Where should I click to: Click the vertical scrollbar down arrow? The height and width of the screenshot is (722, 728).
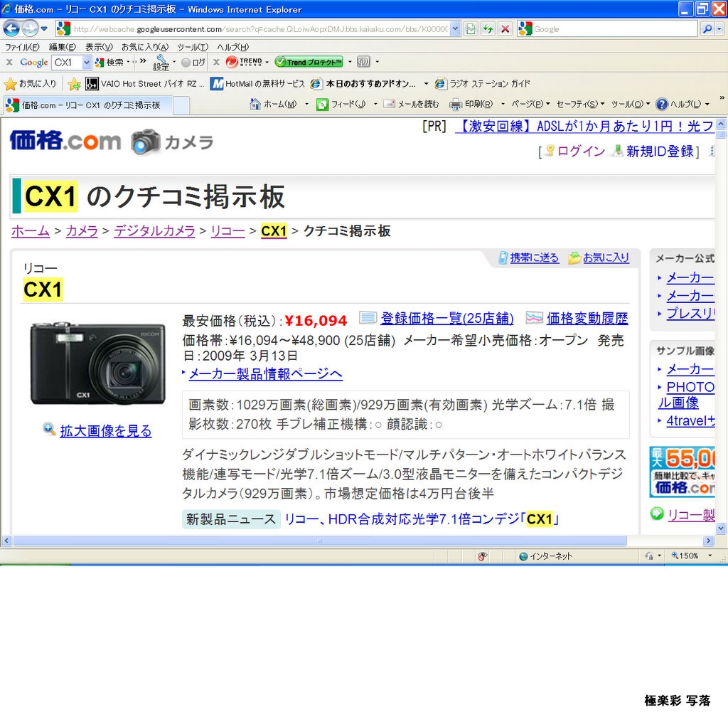click(720, 528)
